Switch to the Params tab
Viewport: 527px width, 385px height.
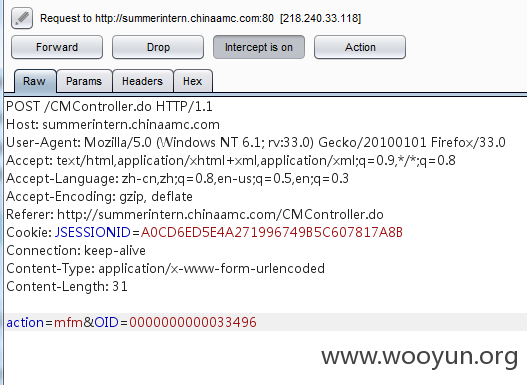[x=84, y=81]
